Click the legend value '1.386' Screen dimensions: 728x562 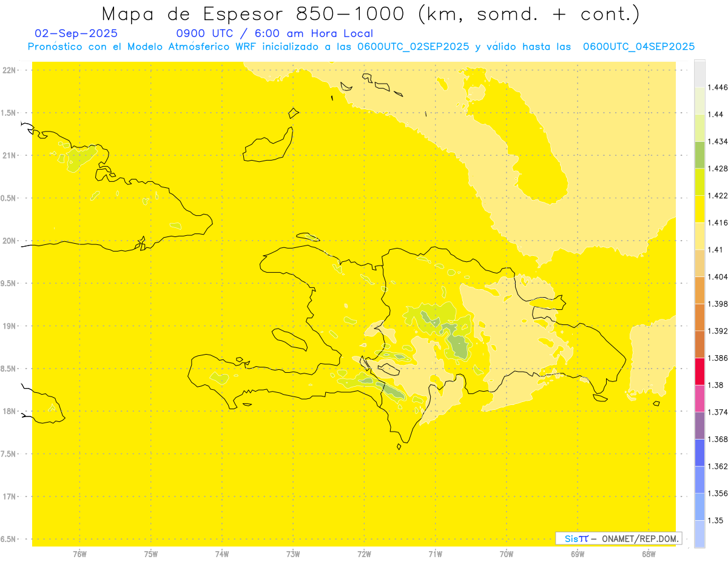[x=718, y=358]
